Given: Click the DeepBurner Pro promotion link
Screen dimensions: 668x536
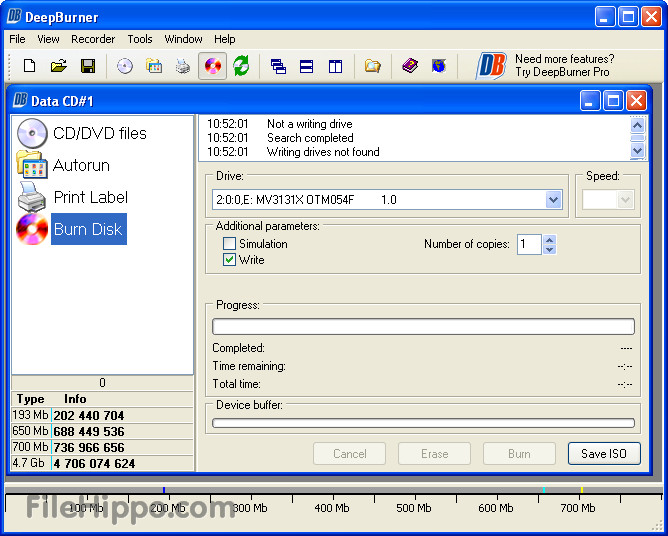Looking at the screenshot, I should point(563,66).
